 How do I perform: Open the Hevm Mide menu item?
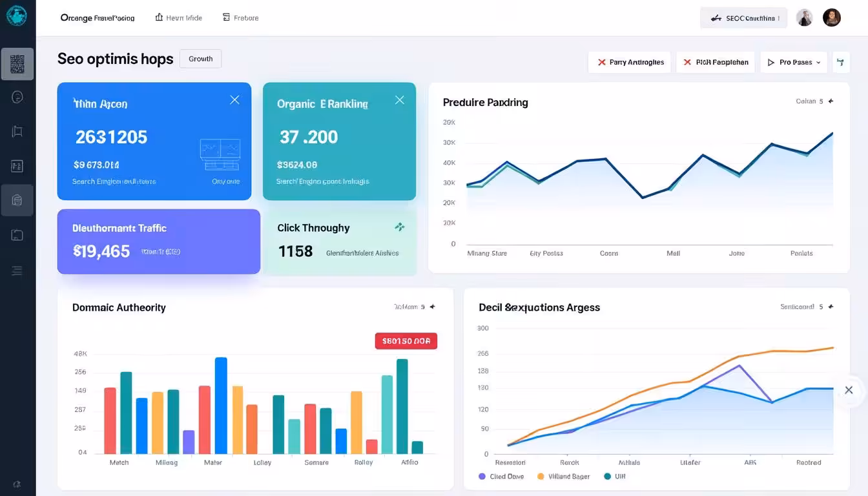179,17
